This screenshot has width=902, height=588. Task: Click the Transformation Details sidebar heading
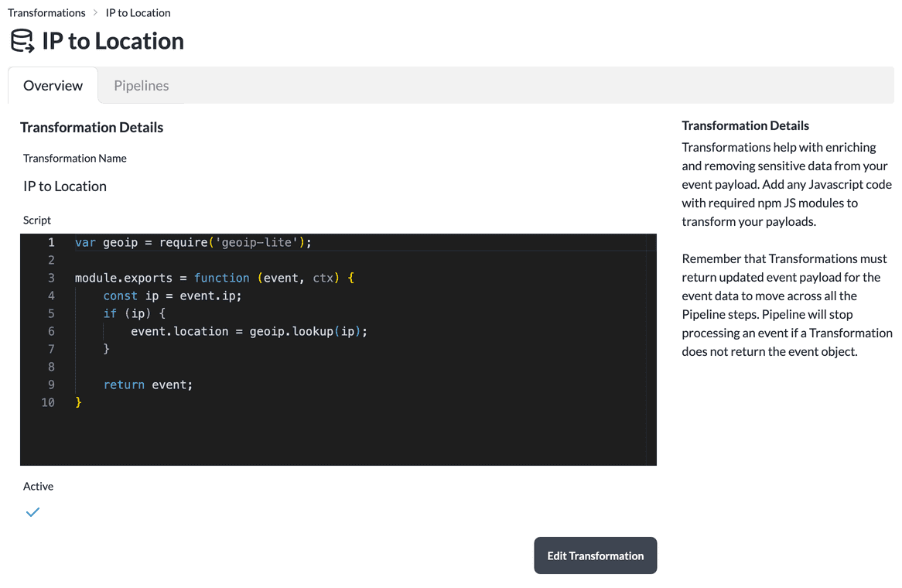coord(745,125)
